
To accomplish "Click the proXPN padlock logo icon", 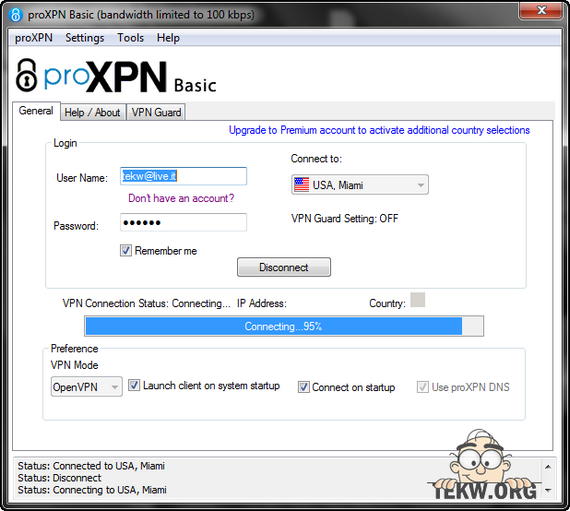I will [x=27, y=75].
